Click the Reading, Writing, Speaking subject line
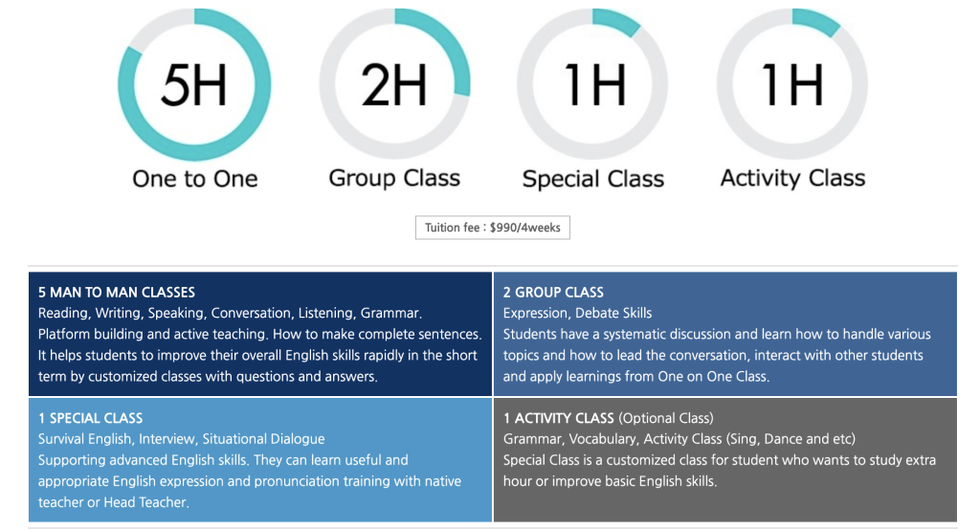Viewport: 980px width, 529px height. (x=230, y=313)
